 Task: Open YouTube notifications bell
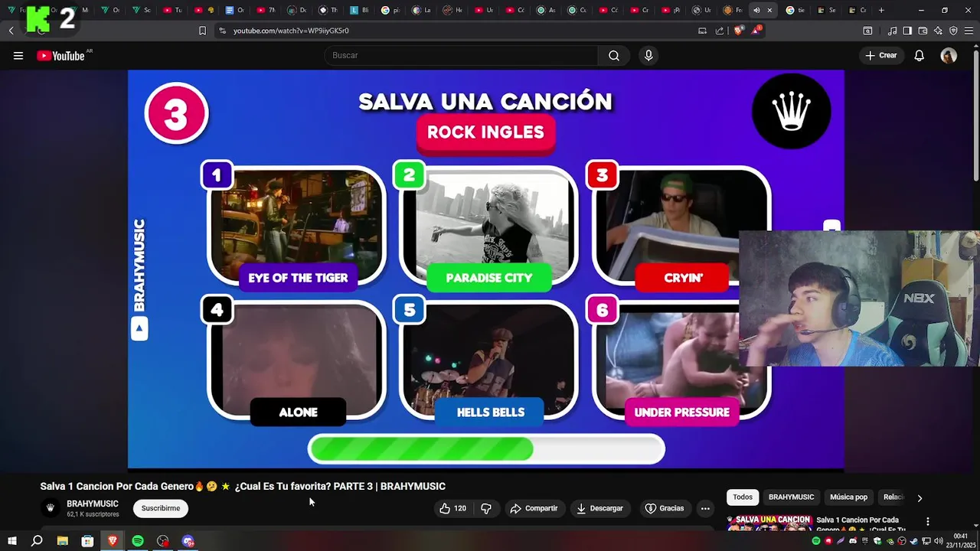919,55
